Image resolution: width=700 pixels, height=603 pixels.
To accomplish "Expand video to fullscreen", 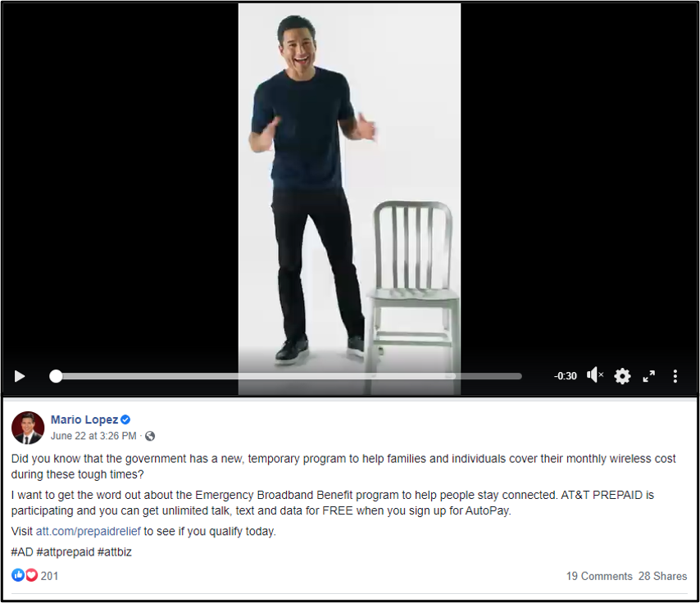I will coord(649,376).
